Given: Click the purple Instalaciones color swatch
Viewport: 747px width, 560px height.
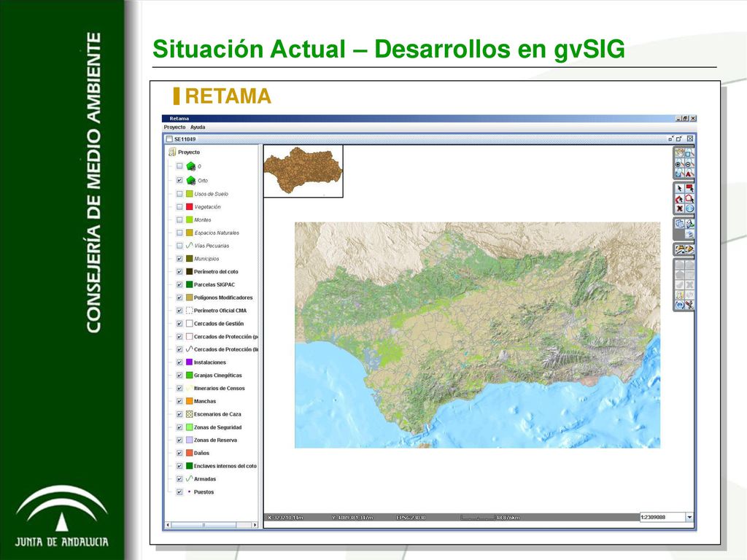Looking at the screenshot, I should (x=189, y=362).
